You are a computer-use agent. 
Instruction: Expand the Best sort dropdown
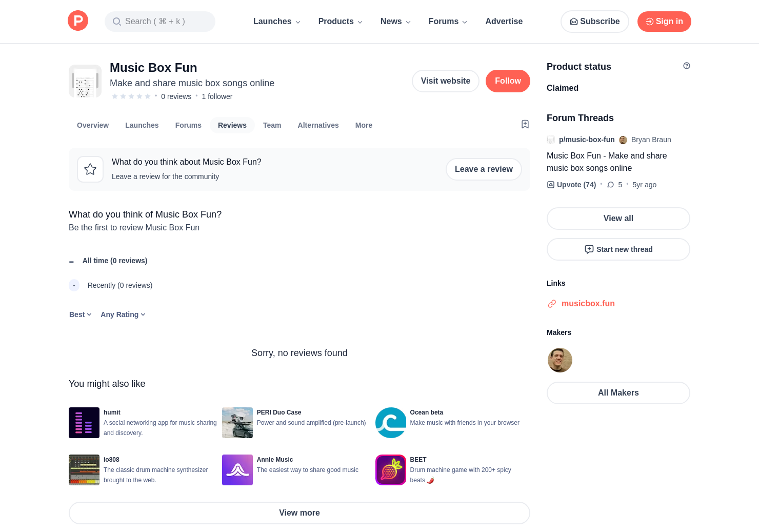[x=80, y=314]
